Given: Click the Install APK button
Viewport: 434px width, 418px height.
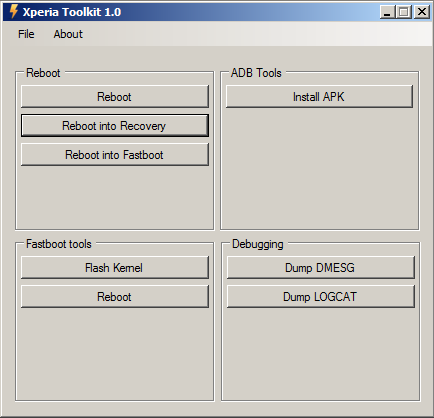Looking at the screenshot, I should 319,97.
